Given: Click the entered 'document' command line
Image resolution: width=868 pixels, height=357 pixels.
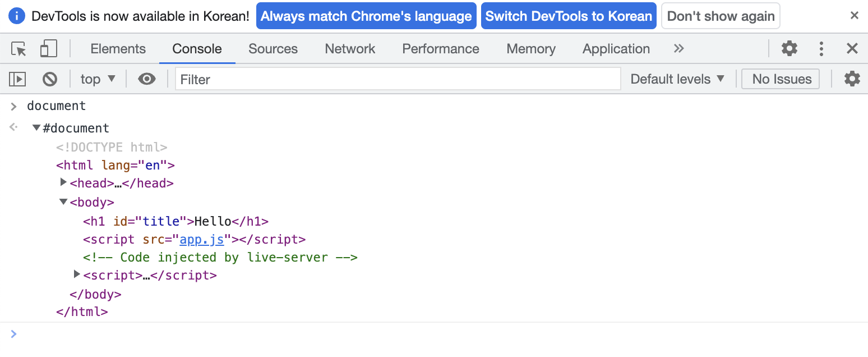Looking at the screenshot, I should [x=56, y=106].
